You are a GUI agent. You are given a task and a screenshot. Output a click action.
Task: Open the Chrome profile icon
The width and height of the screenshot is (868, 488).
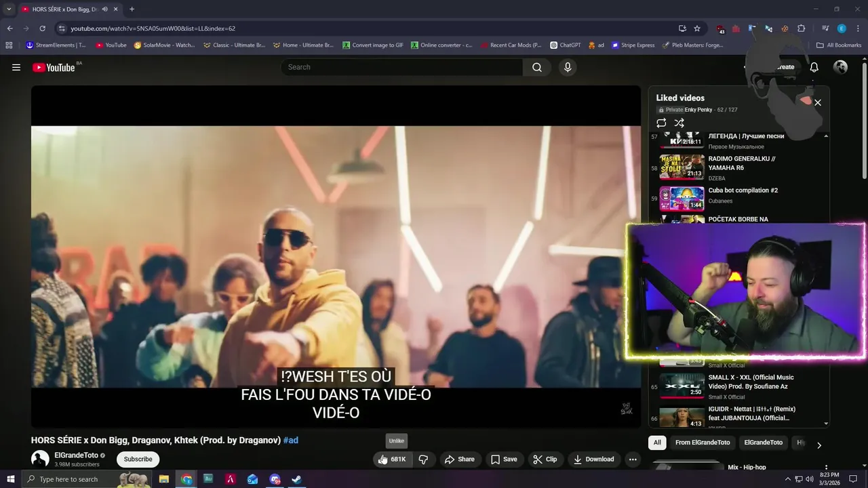[842, 28]
